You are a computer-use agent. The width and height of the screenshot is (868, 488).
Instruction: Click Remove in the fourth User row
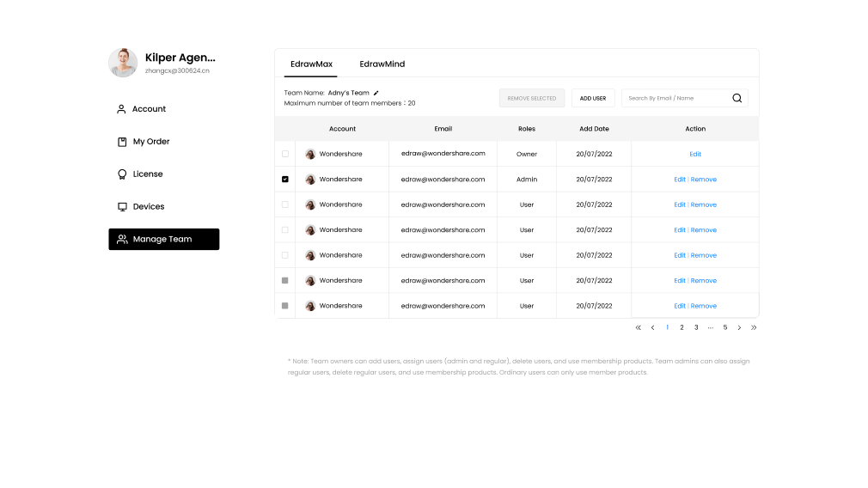704,281
